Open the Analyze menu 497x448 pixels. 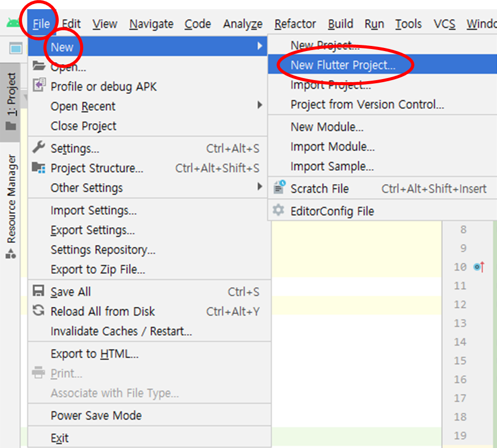coord(243,24)
